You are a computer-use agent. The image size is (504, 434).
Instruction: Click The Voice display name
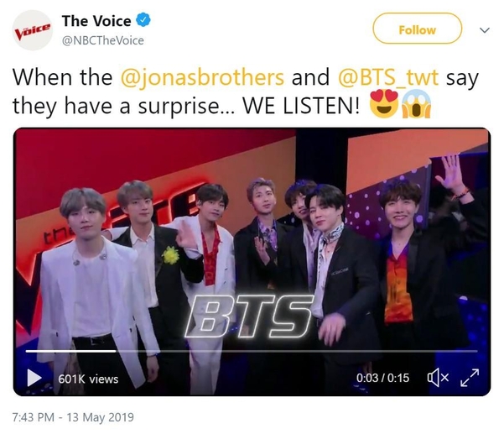96,21
